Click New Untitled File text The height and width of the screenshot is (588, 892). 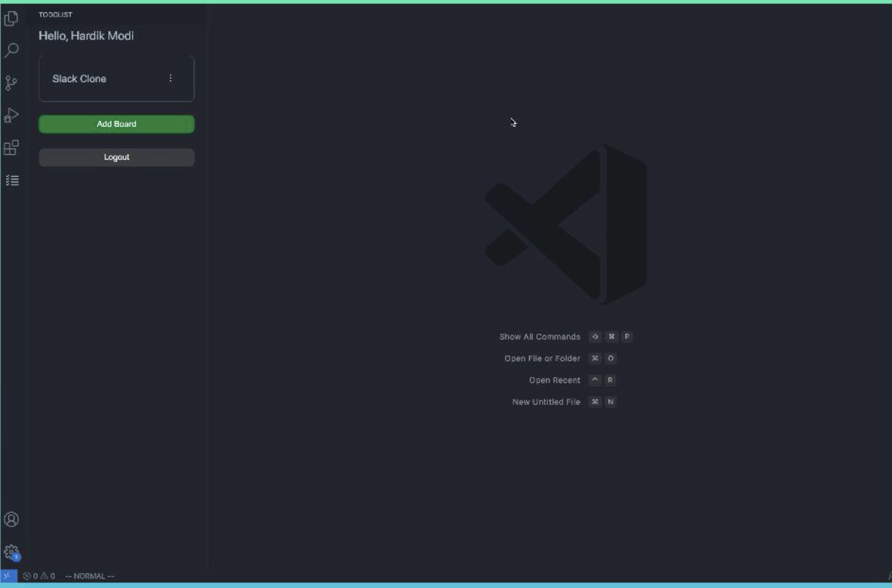pos(546,402)
